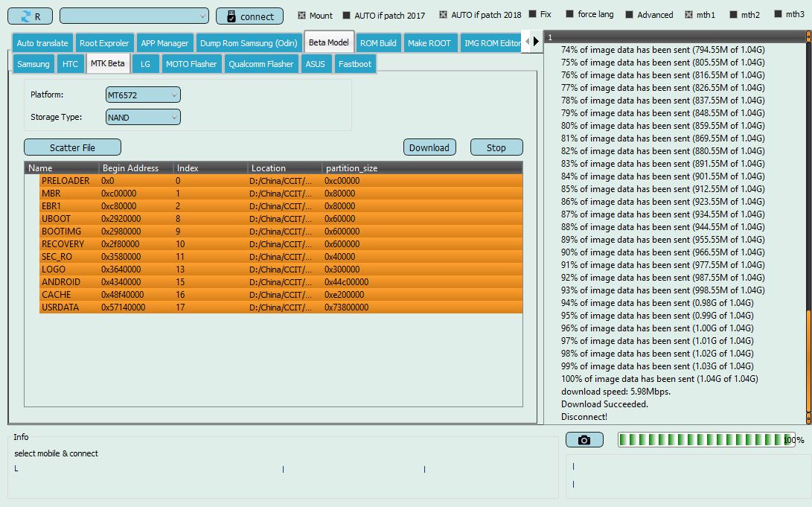
Task: Select the EBR1 partition row
Action: click(281, 206)
